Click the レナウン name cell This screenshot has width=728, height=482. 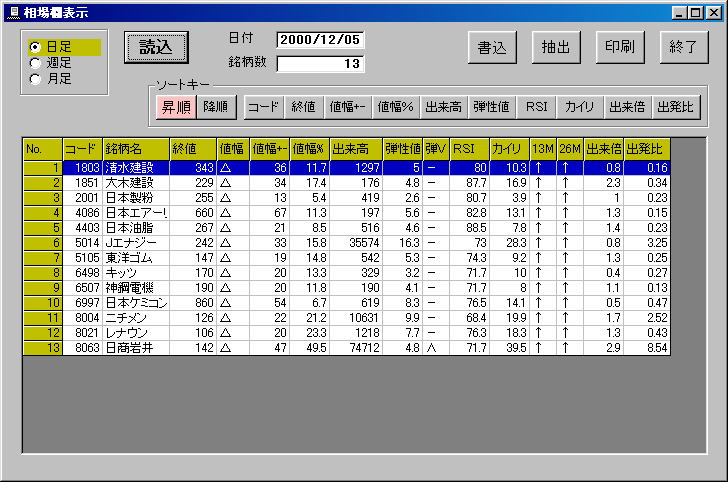point(136,333)
